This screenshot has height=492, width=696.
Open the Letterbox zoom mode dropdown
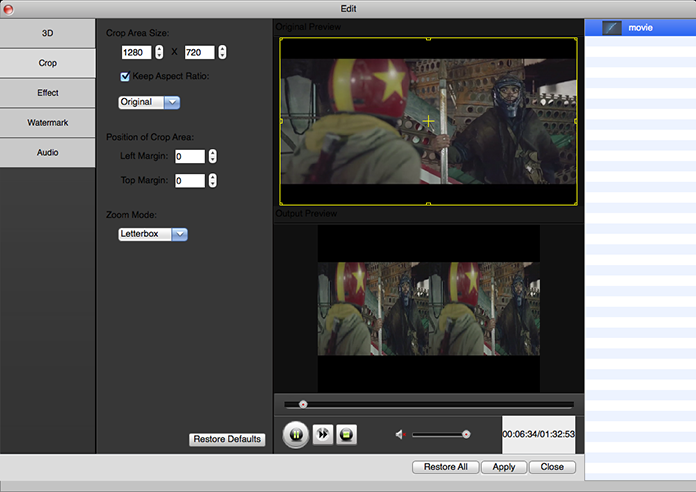[153, 234]
